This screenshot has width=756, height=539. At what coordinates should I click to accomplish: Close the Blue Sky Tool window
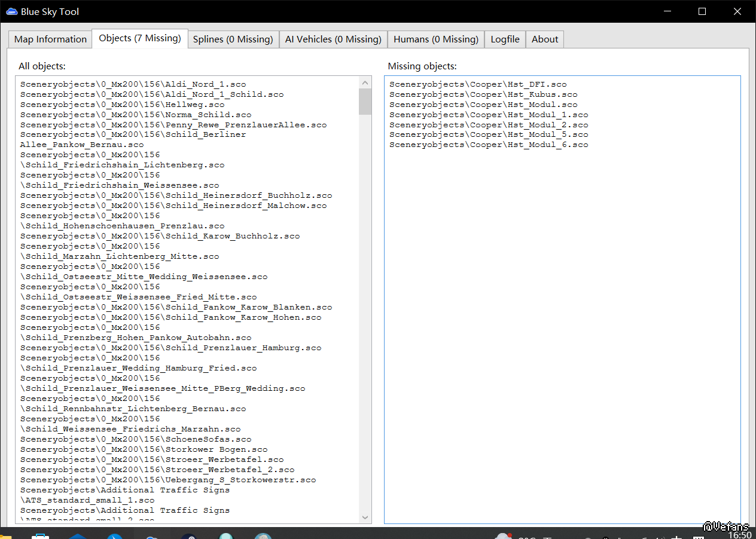click(x=737, y=11)
